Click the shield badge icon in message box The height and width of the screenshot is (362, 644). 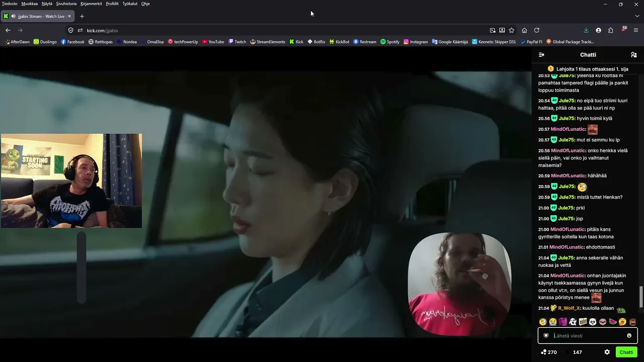[546, 336]
